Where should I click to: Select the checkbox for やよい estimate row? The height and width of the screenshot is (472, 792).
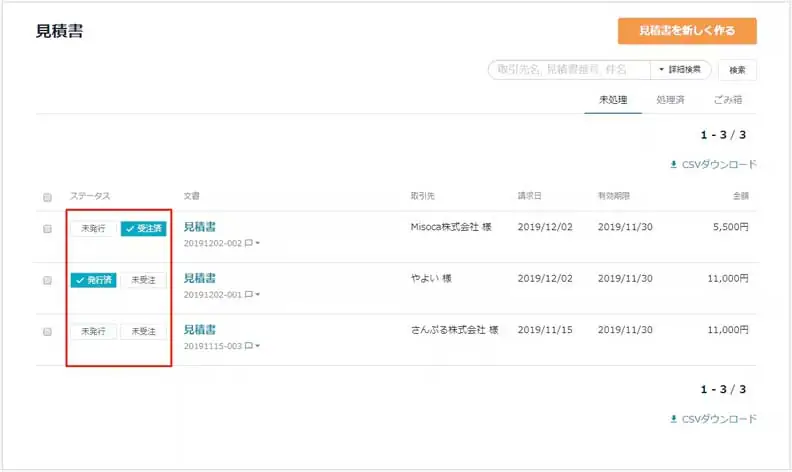point(47,280)
